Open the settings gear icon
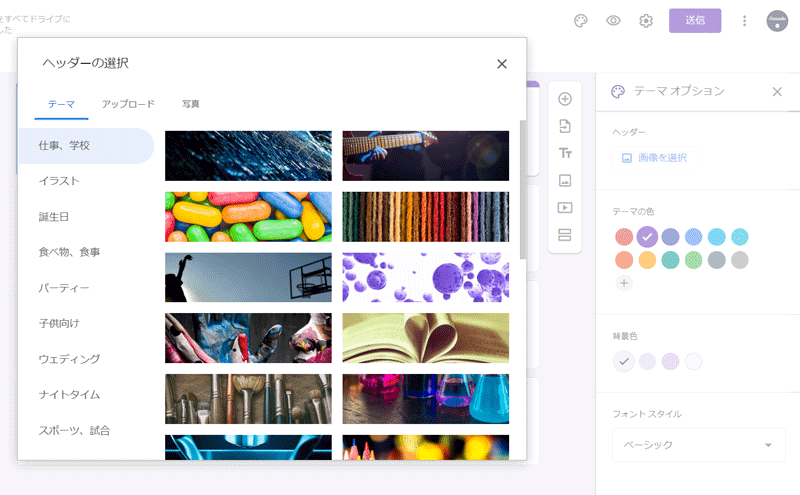Viewport: 800px width, 495px height. pyautogui.click(x=646, y=21)
